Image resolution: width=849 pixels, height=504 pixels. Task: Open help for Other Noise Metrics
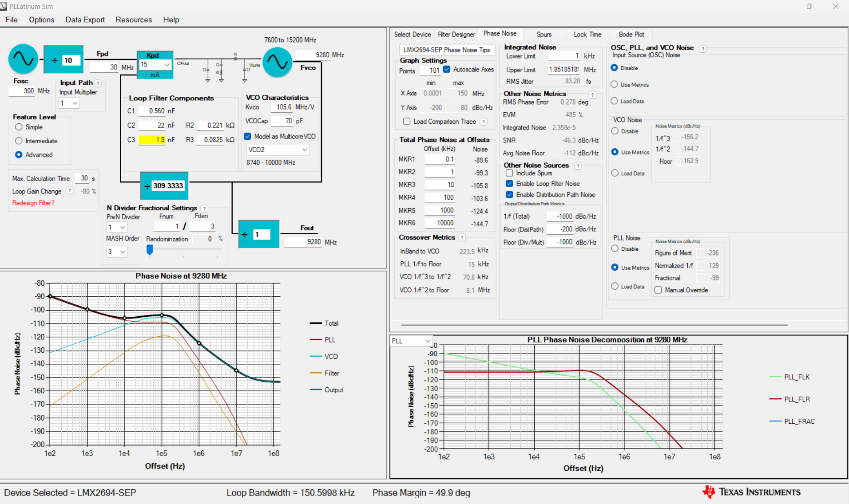click(x=592, y=94)
